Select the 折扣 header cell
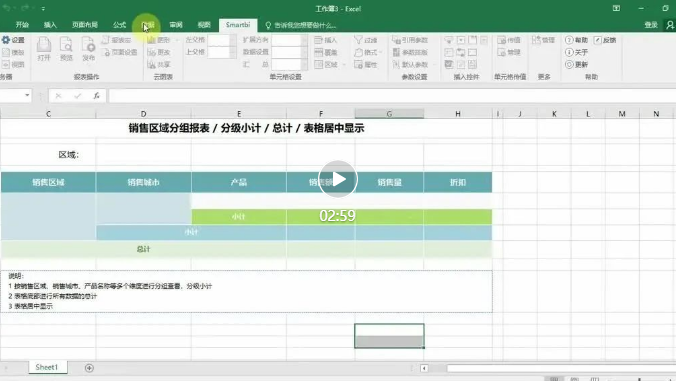This screenshot has width=676, height=381. 458,182
